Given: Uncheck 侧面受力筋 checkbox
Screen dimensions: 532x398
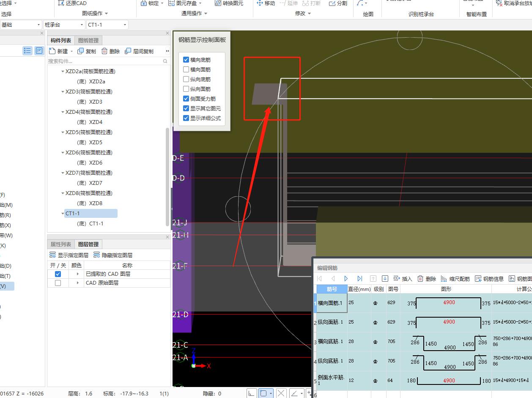Looking at the screenshot, I should point(186,99).
